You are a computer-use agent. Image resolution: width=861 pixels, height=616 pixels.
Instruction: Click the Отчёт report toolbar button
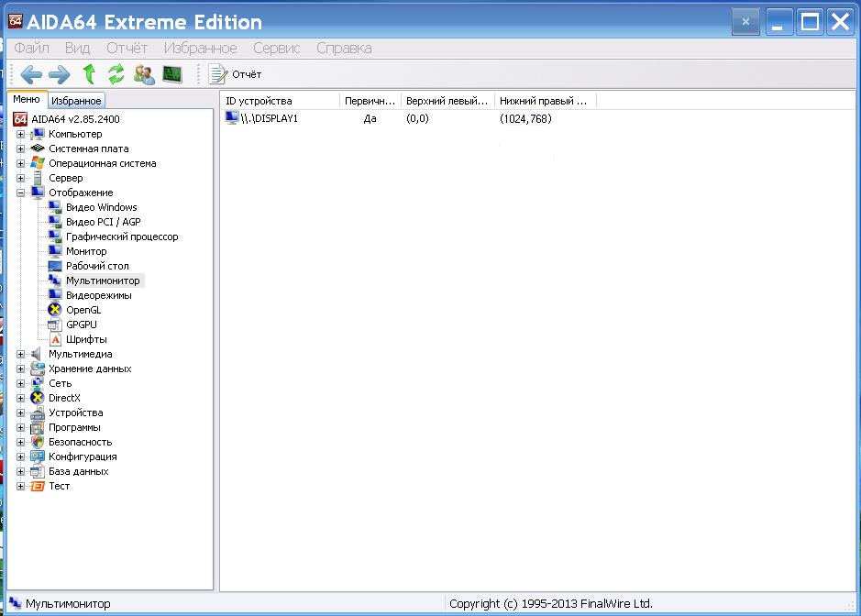coord(235,74)
